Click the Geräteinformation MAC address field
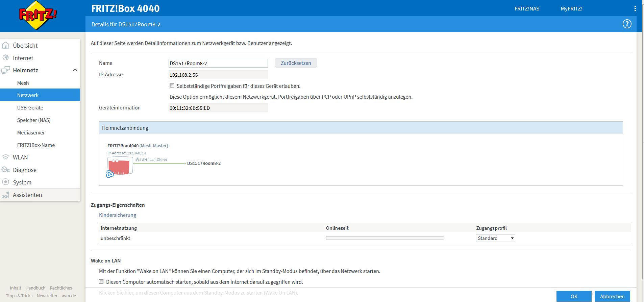 pos(218,108)
